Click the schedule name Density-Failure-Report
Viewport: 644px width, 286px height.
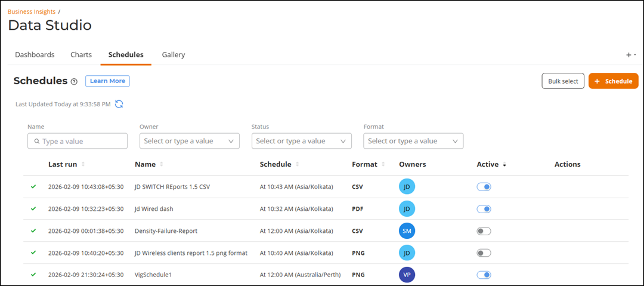166,231
